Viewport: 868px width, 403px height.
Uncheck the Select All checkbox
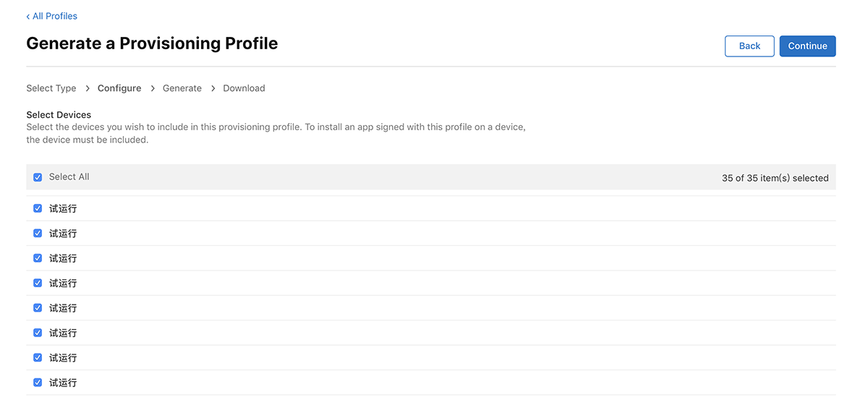[x=38, y=177]
